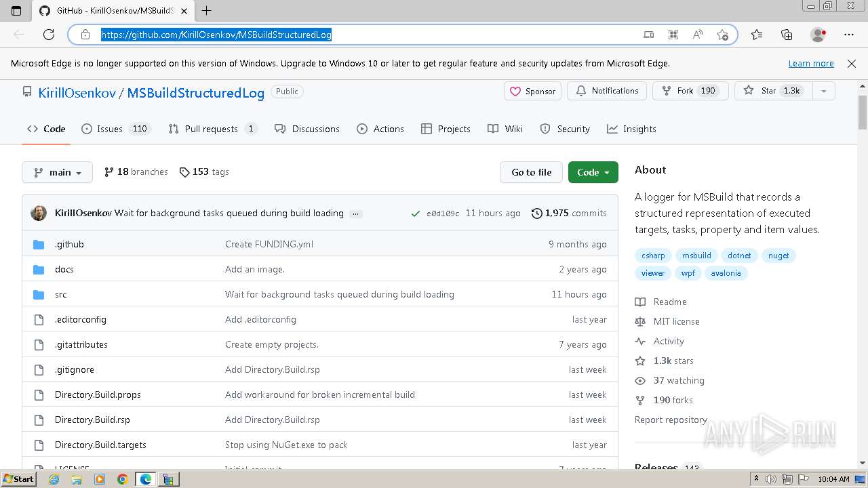The height and width of the screenshot is (488, 868).
Task: Open the media player taskbar icon
Action: [100, 479]
